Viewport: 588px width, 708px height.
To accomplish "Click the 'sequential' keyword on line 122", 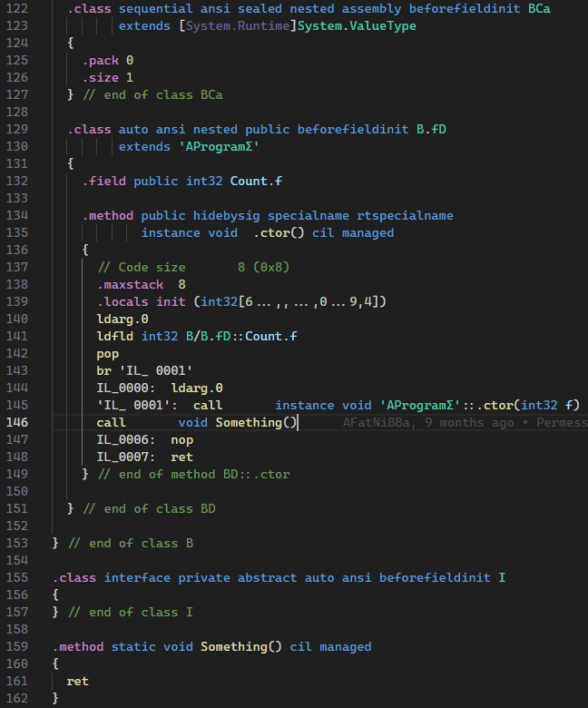I will pos(156,8).
